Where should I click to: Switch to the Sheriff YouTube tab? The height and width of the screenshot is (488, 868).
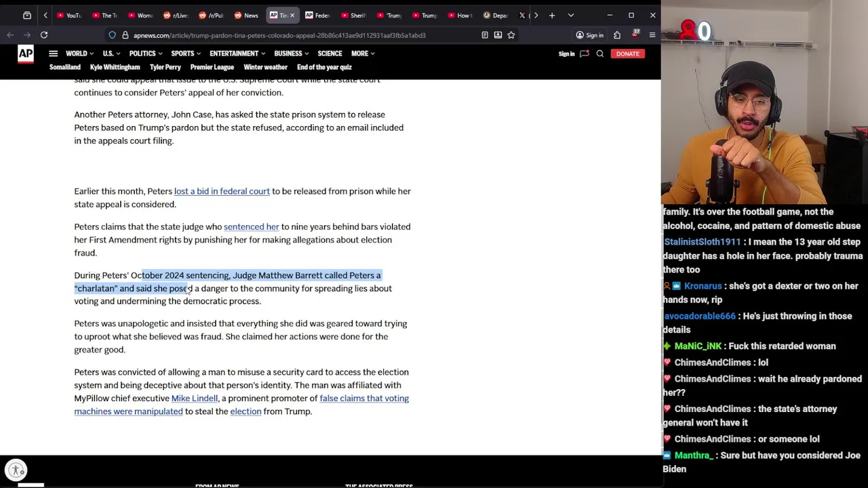click(353, 15)
